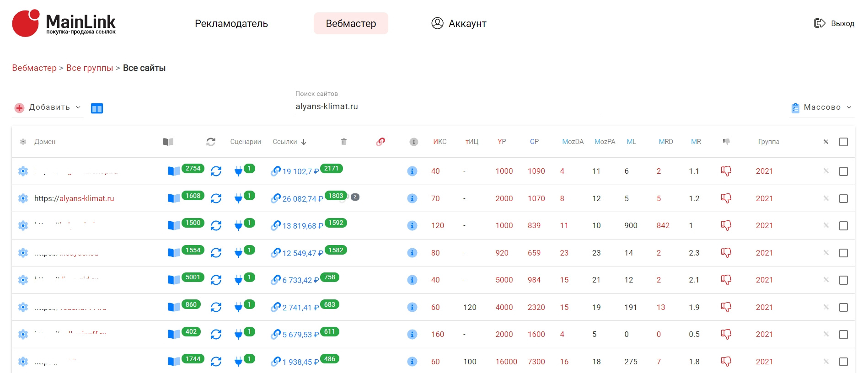Sort by Ссылки column arrow
The height and width of the screenshot is (373, 868).
pos(304,142)
